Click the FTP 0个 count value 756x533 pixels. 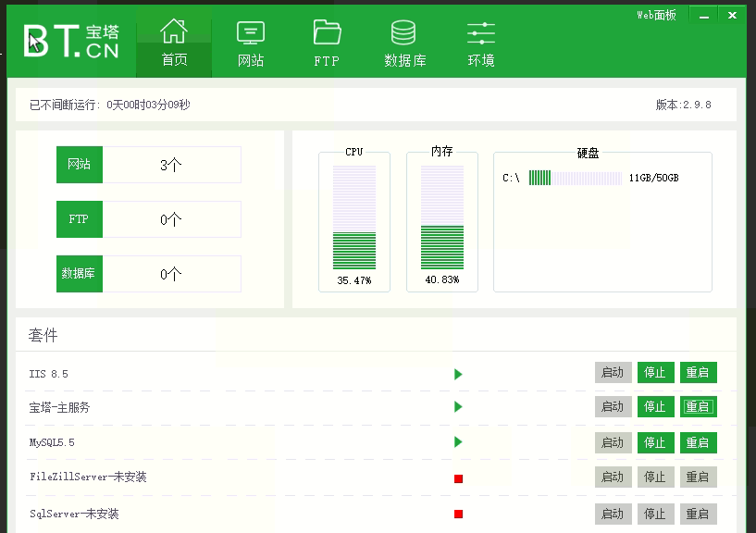[171, 219]
